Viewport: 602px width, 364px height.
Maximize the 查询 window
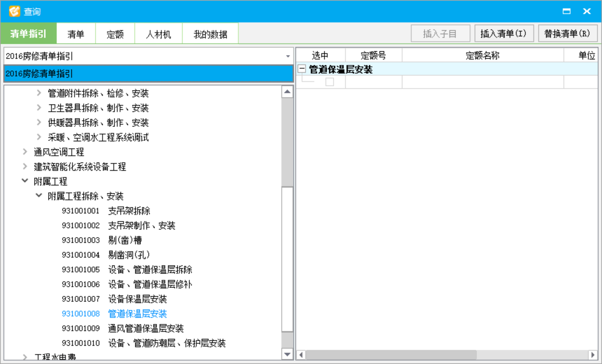(x=567, y=11)
